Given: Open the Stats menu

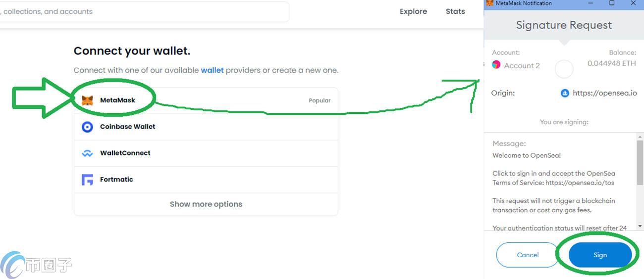Looking at the screenshot, I should (x=455, y=11).
